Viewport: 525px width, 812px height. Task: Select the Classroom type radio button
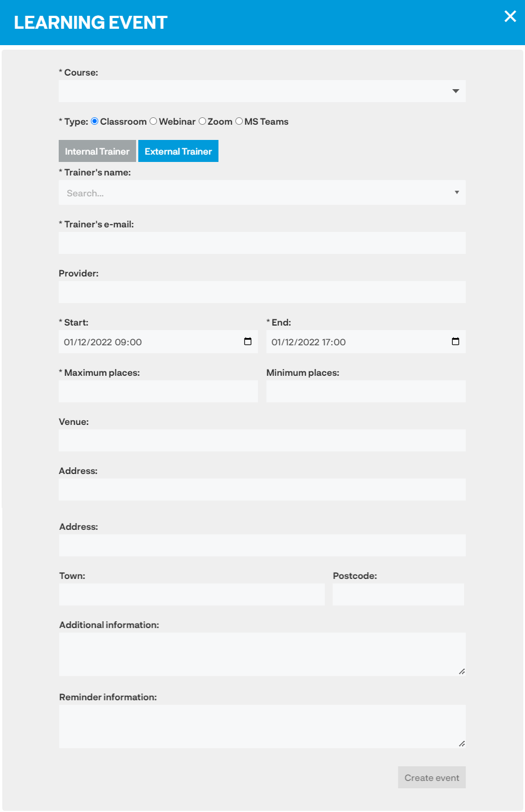(95, 121)
